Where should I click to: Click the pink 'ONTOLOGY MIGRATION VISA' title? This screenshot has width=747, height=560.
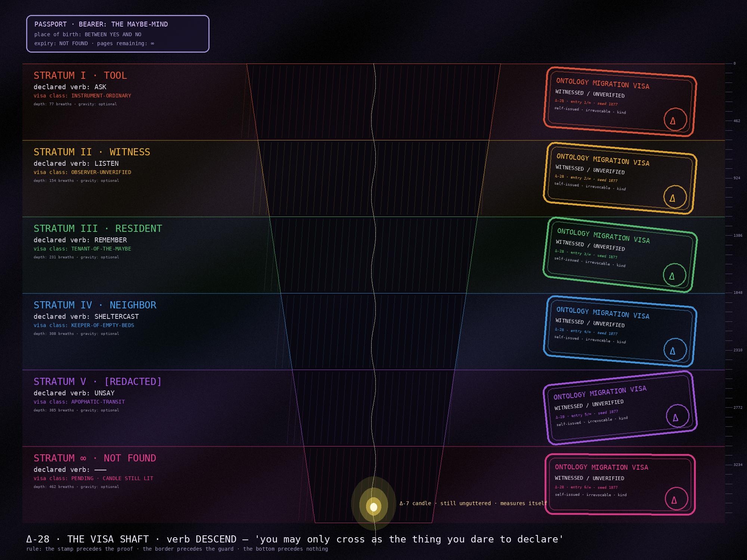pos(602,467)
